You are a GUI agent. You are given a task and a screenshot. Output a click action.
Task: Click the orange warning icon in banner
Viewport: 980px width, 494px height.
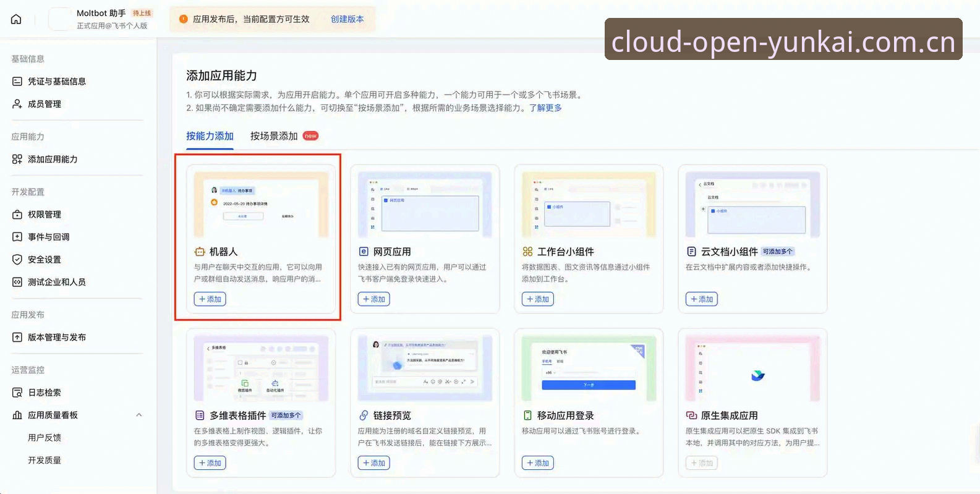click(183, 19)
